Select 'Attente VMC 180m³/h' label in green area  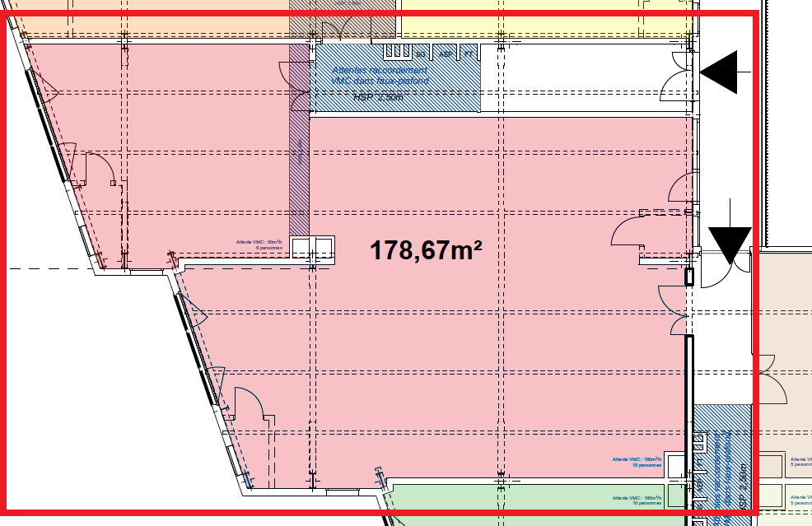point(637,499)
